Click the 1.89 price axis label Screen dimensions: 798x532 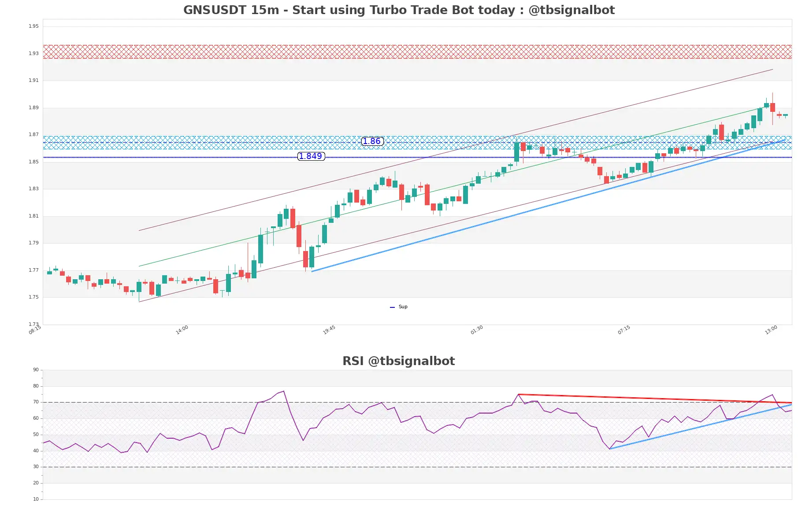coord(33,108)
